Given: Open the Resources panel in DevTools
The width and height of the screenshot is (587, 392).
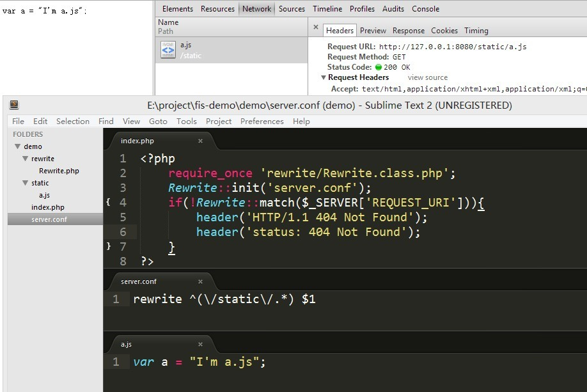Looking at the screenshot, I should point(217,8).
